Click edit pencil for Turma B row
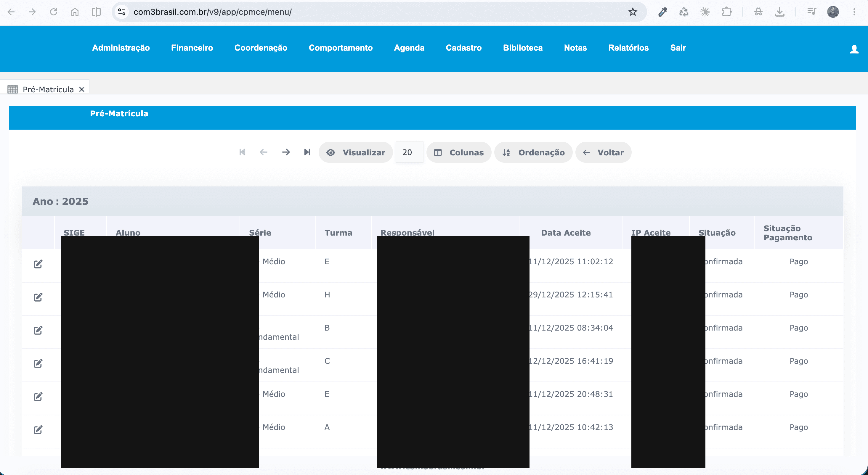This screenshot has width=868, height=475. click(x=38, y=330)
